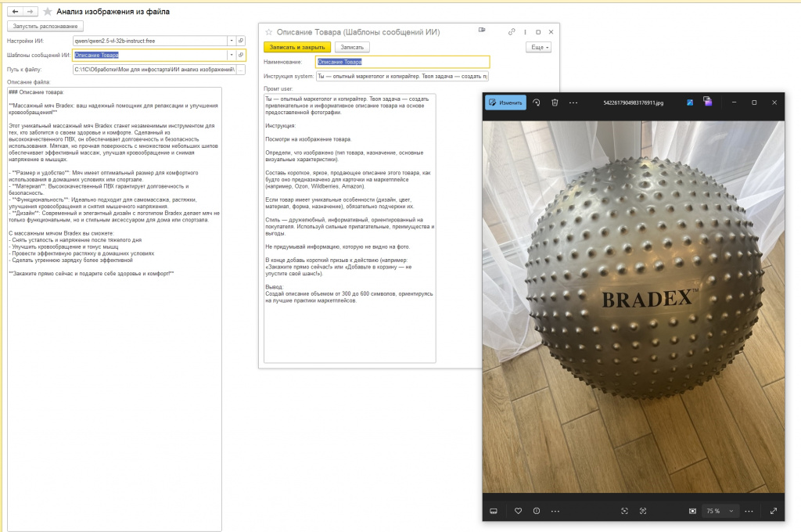Image resolution: width=801 pixels, height=532 pixels.
Task: Open the selected message template with its open icon
Action: coord(241,56)
